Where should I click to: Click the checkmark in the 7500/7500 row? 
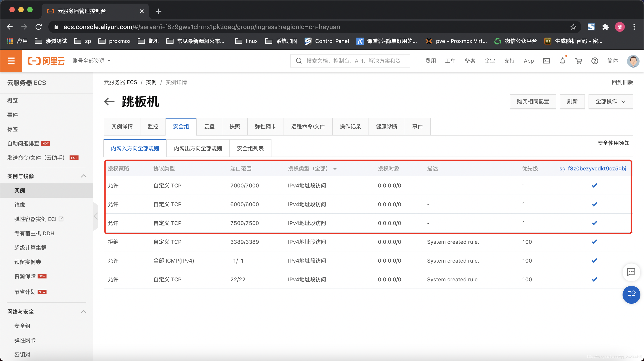click(595, 223)
